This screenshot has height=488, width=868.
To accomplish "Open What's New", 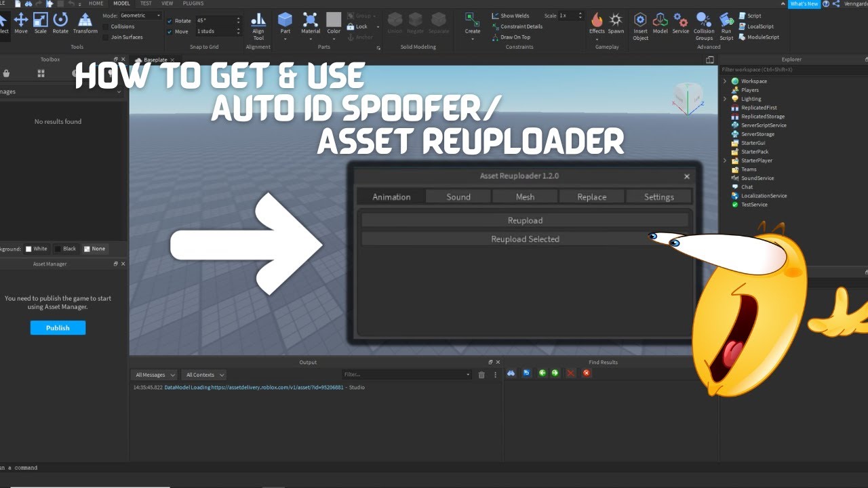I will (804, 3).
